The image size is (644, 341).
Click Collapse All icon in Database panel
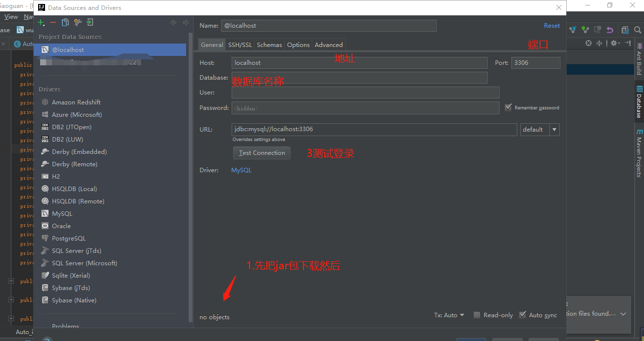pyautogui.click(x=599, y=43)
